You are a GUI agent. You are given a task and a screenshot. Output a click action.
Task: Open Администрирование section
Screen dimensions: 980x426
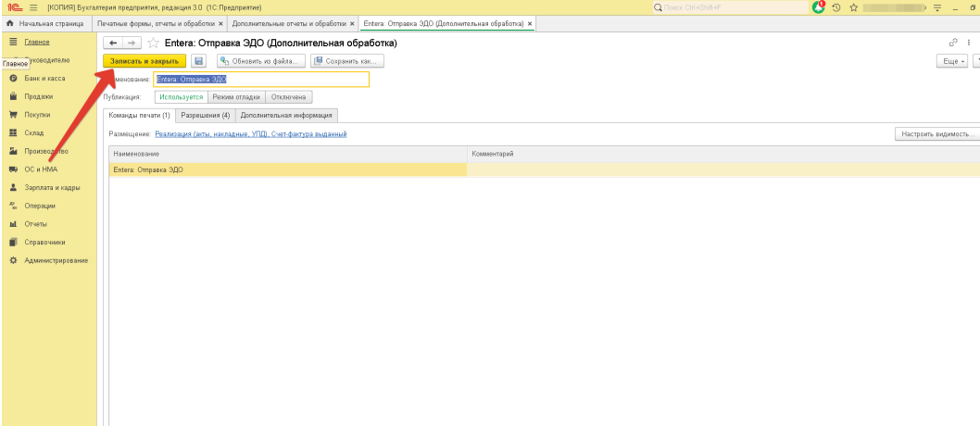57,260
